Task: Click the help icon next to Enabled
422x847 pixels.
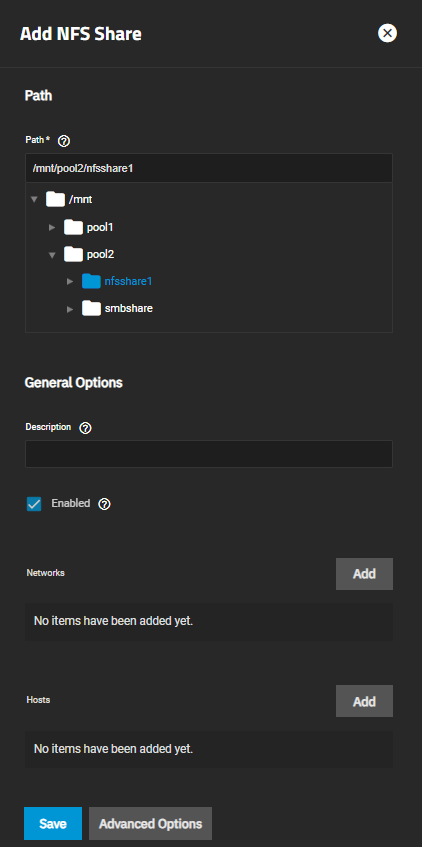Action: pos(104,504)
